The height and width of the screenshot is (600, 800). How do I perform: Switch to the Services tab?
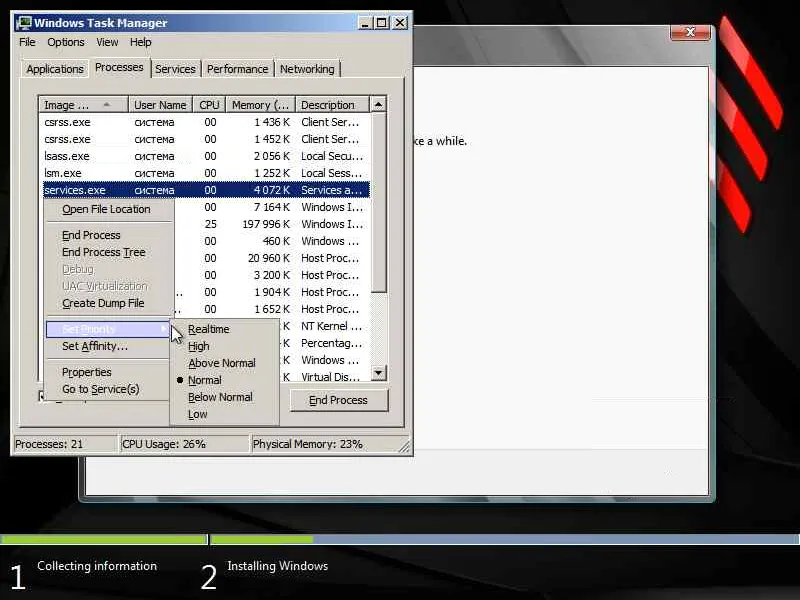coord(175,69)
